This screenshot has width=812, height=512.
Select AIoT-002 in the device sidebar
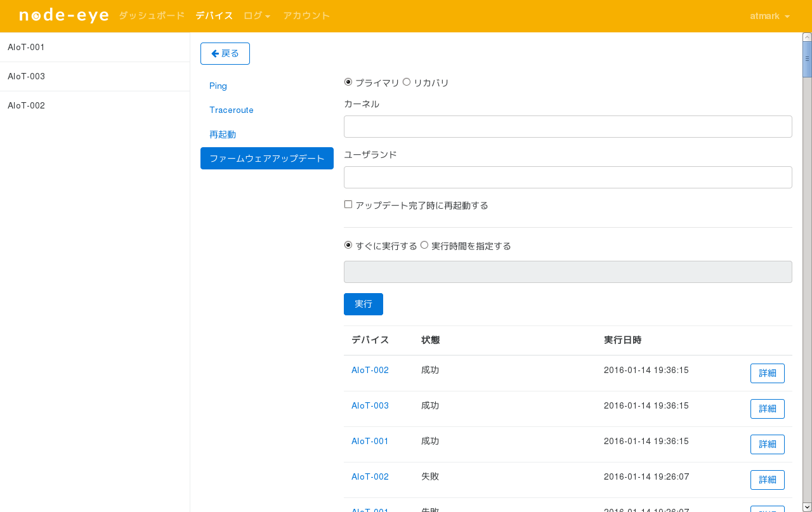95,105
